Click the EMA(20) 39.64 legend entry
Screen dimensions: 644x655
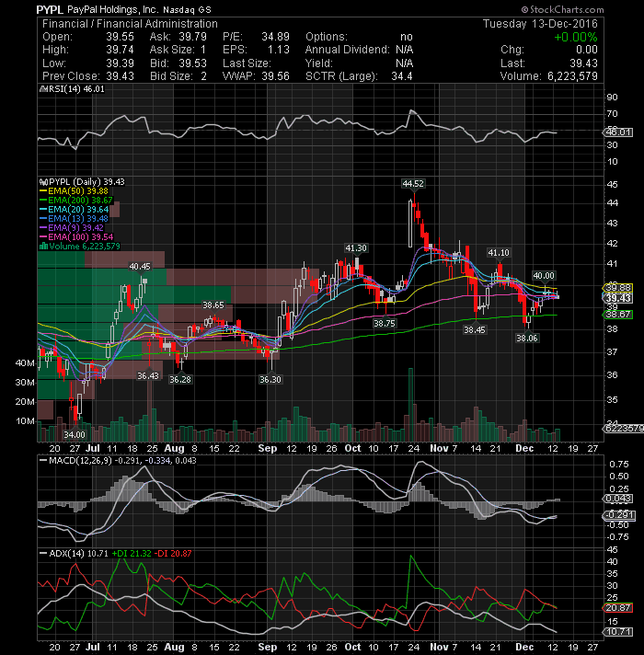74,209
